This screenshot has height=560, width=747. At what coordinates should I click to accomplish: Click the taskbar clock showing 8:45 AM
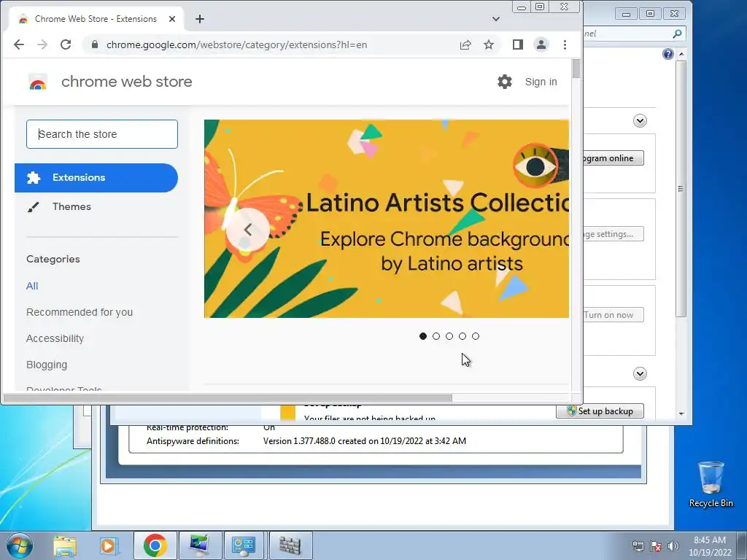(x=710, y=546)
